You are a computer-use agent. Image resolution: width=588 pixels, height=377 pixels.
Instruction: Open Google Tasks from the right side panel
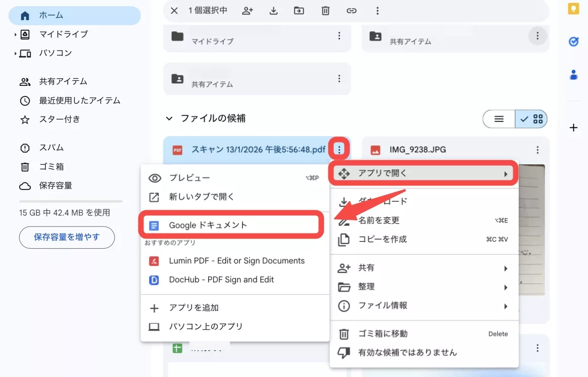[x=573, y=42]
